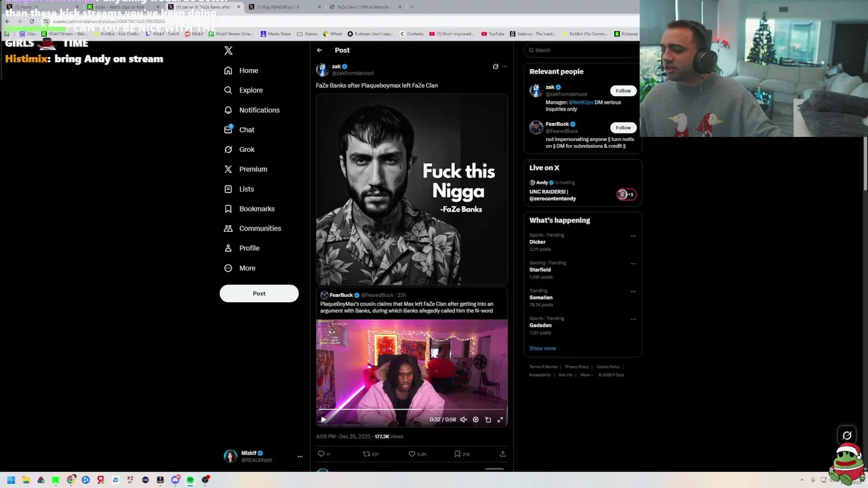Open zak's profile avatar on the post
Image resolution: width=868 pixels, height=488 pixels.
[322, 69]
